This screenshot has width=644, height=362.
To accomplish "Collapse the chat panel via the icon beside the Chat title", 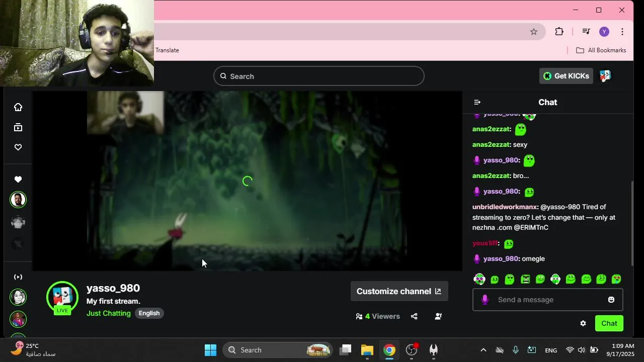I will 477,102.
